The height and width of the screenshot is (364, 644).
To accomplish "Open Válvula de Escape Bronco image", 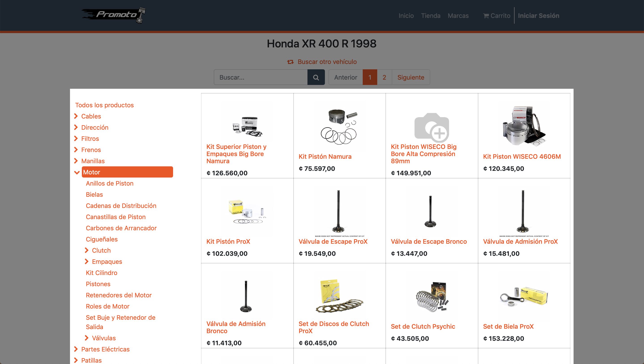I will pos(430,212).
